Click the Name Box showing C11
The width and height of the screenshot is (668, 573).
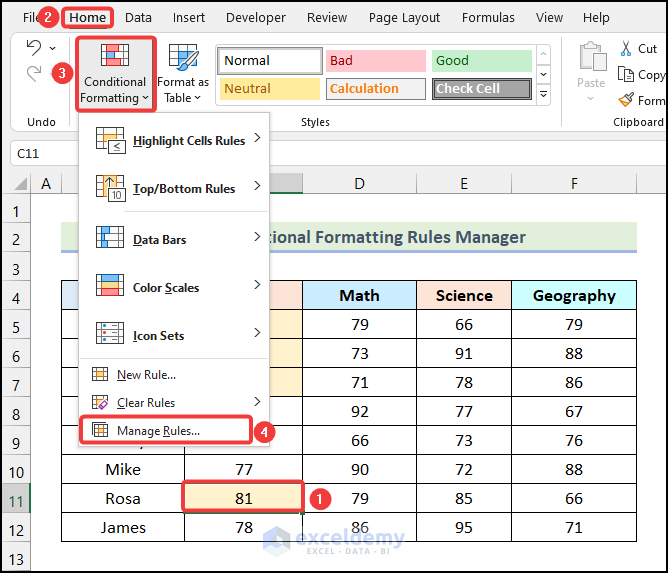tap(44, 153)
